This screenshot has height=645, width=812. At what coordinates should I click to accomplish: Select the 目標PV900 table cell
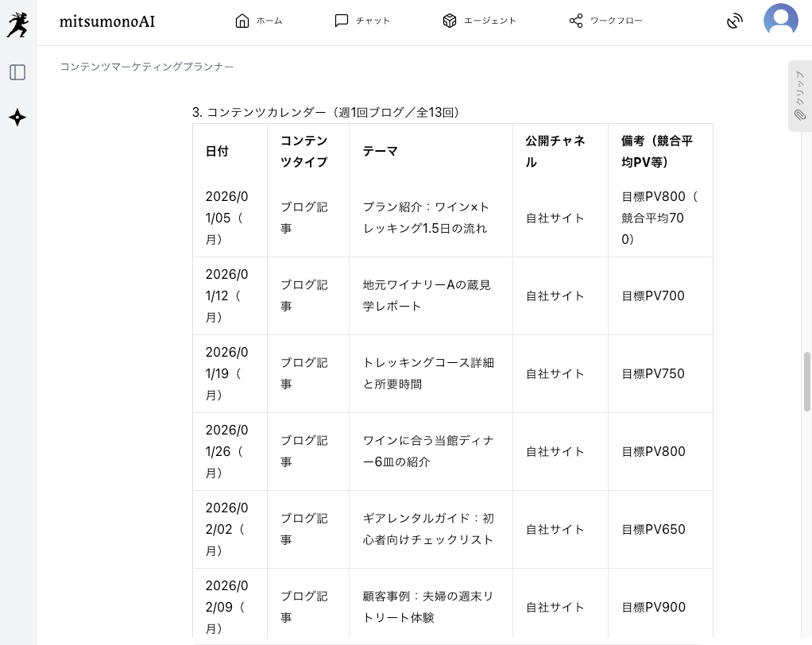653,607
